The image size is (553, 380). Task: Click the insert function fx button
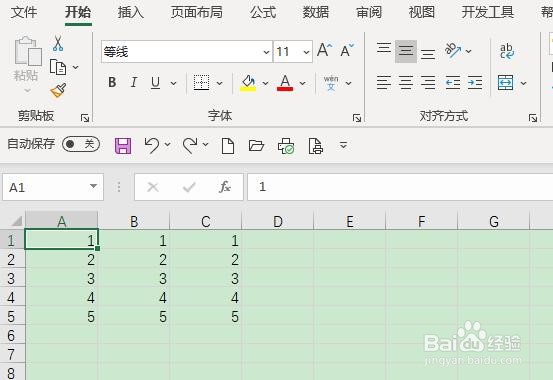225,187
